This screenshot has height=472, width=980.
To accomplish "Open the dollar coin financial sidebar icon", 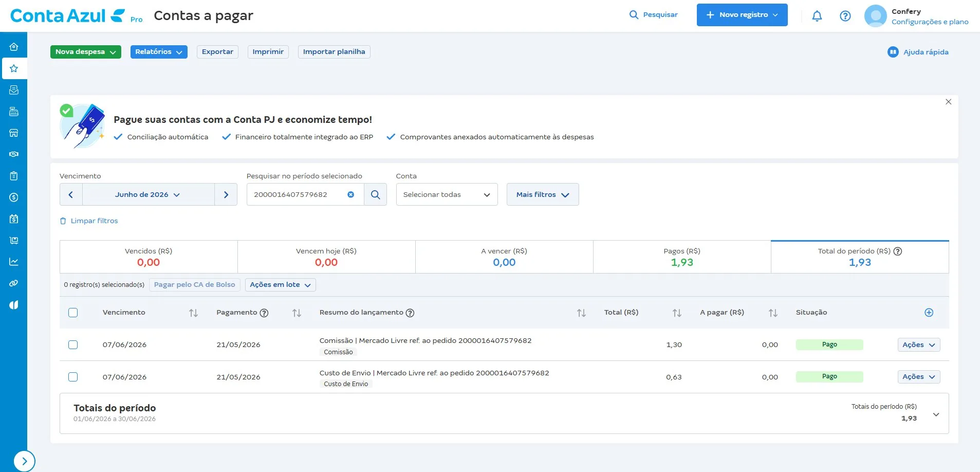I will pyautogui.click(x=14, y=197).
